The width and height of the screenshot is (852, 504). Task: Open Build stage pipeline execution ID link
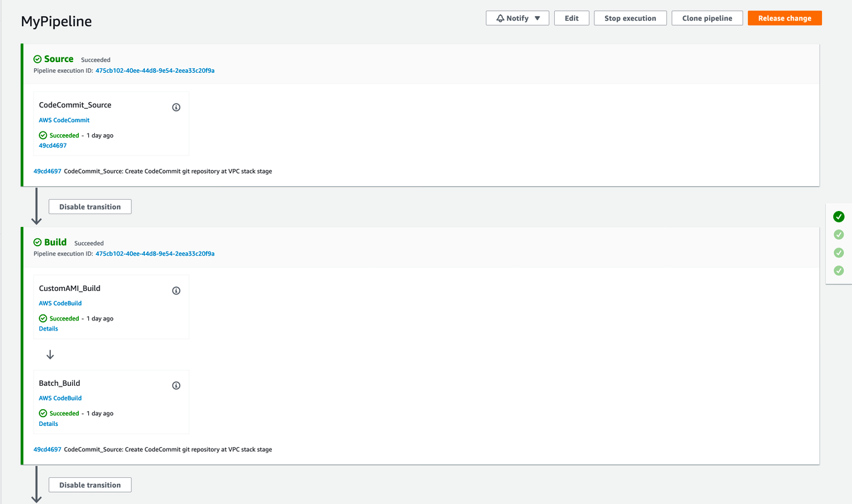click(x=155, y=254)
